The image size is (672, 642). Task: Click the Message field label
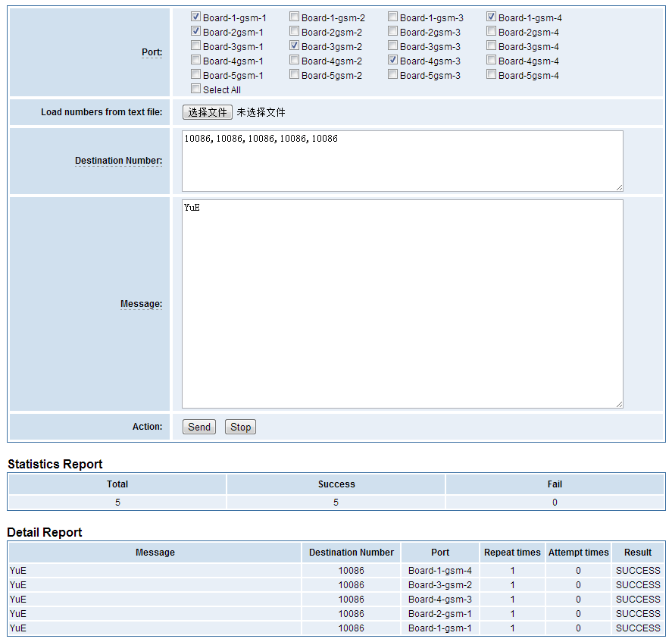(x=141, y=304)
